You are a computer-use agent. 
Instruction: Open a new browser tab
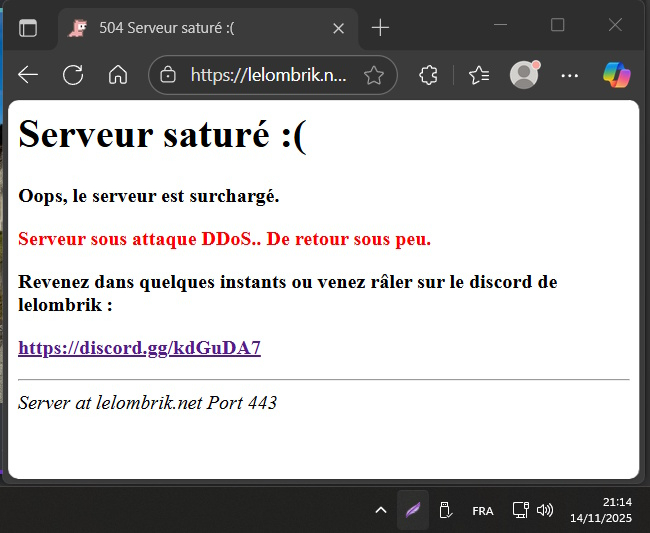pos(380,28)
